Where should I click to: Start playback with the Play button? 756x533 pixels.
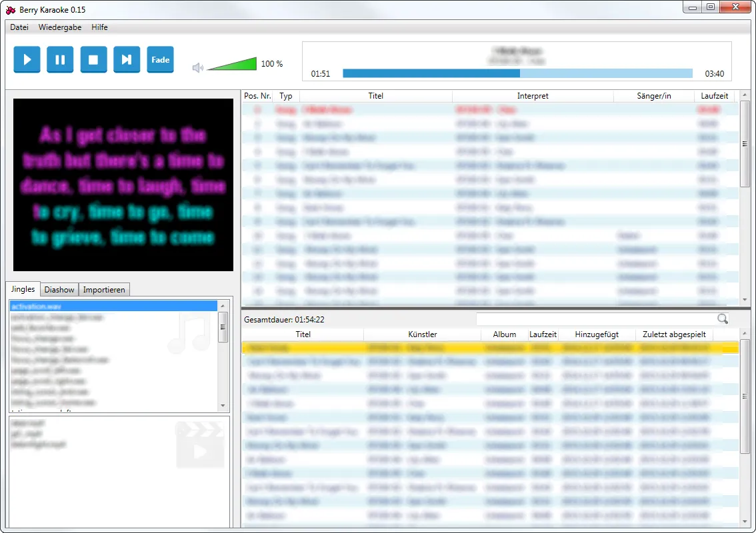point(27,60)
